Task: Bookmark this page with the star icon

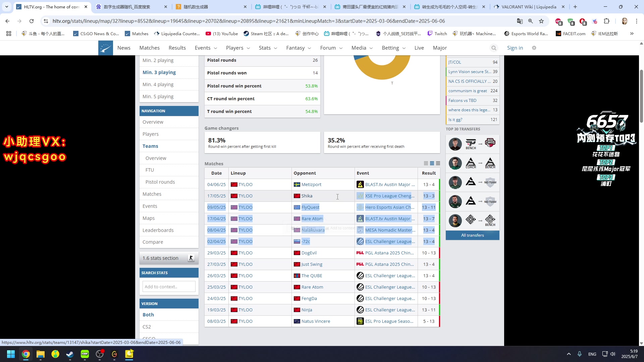Action: coord(541,21)
